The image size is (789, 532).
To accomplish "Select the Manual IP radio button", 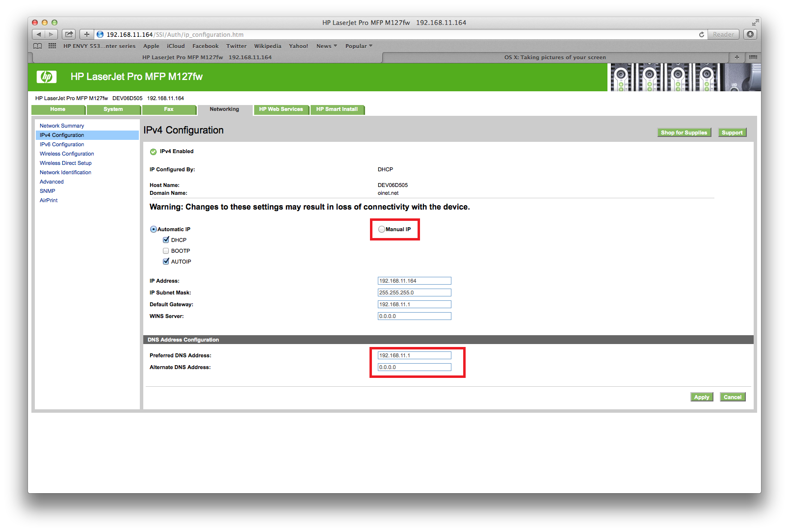I will [x=382, y=229].
